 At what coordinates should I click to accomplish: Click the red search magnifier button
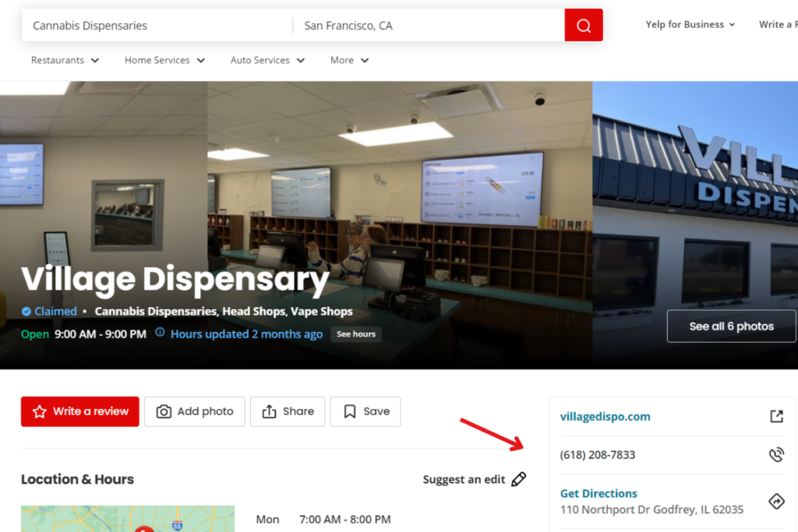click(x=583, y=25)
